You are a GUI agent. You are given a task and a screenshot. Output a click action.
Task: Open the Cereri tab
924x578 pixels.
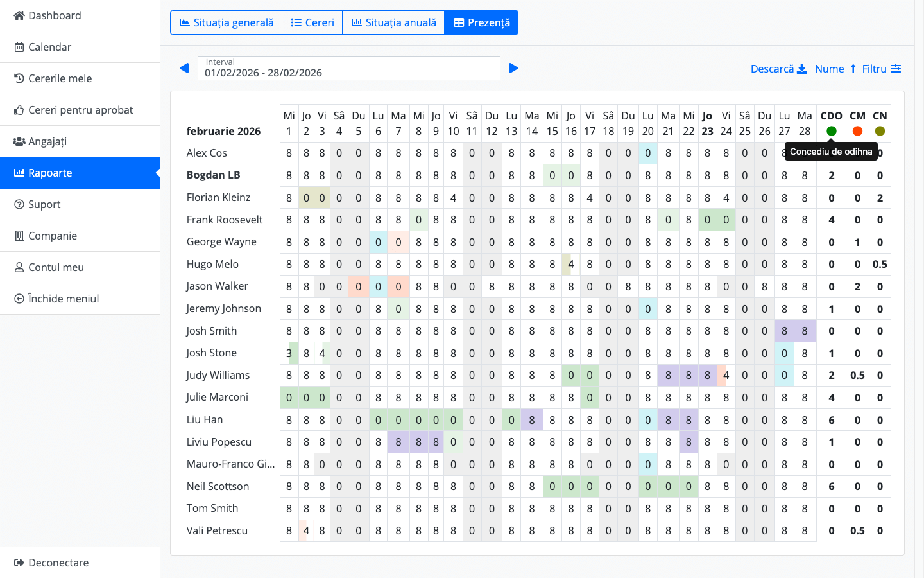[x=312, y=22]
